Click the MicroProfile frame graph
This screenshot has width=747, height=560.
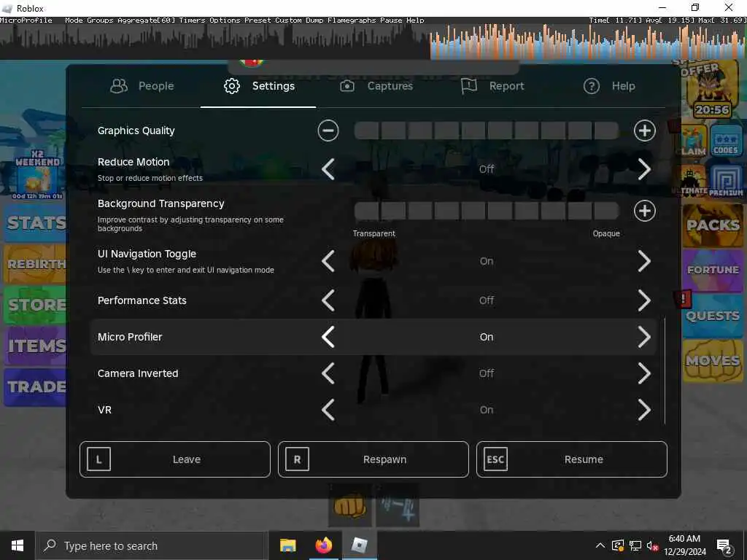373,42
